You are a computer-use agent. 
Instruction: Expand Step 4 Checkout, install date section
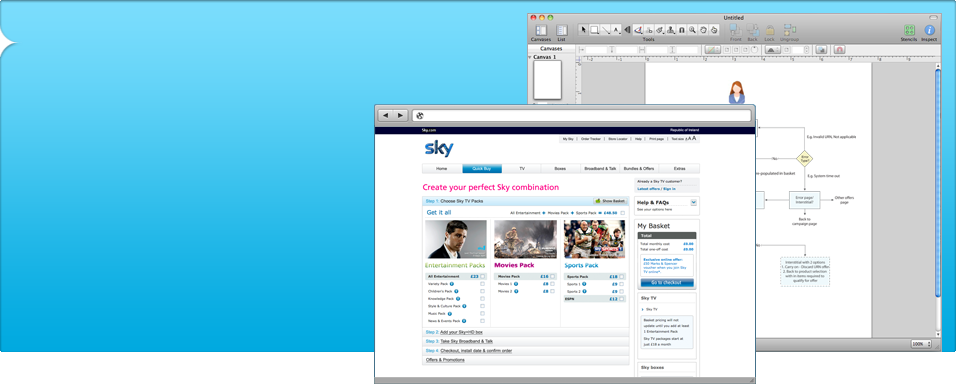click(x=526, y=351)
